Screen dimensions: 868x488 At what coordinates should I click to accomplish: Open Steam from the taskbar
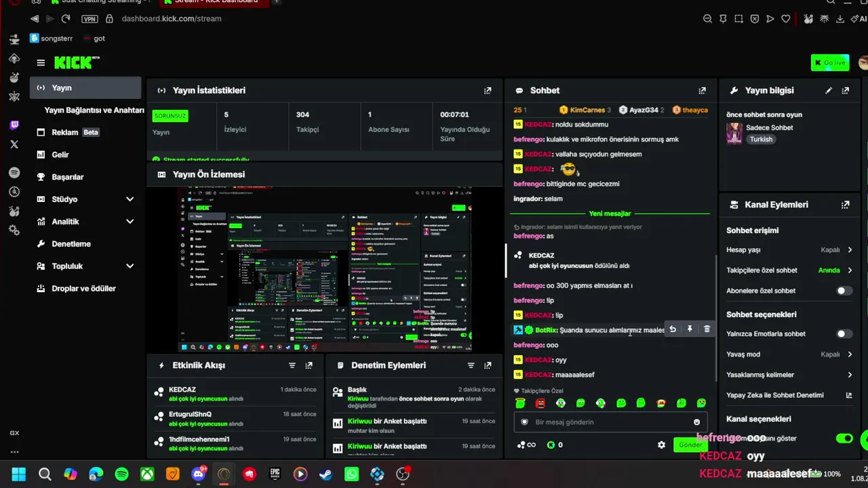(326, 474)
